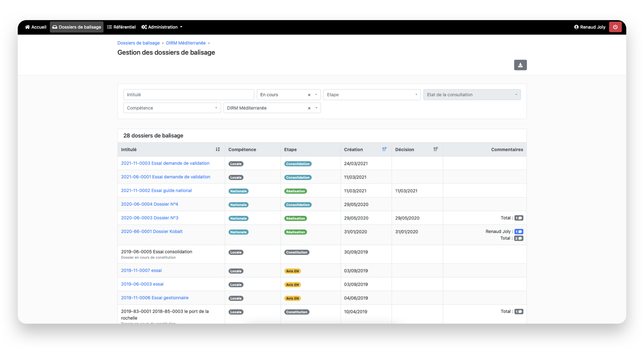
Task: Sort by Intitulé column sort icon
Action: (218, 149)
